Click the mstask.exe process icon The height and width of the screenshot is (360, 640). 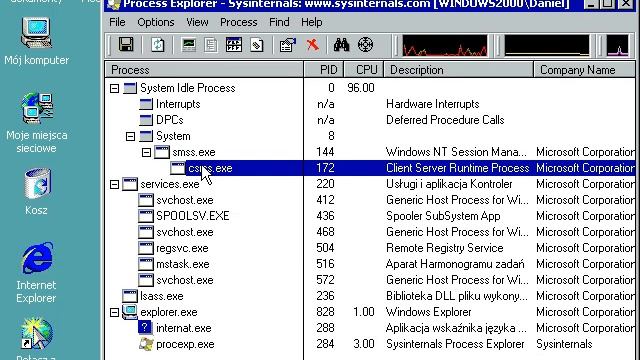pos(146,264)
